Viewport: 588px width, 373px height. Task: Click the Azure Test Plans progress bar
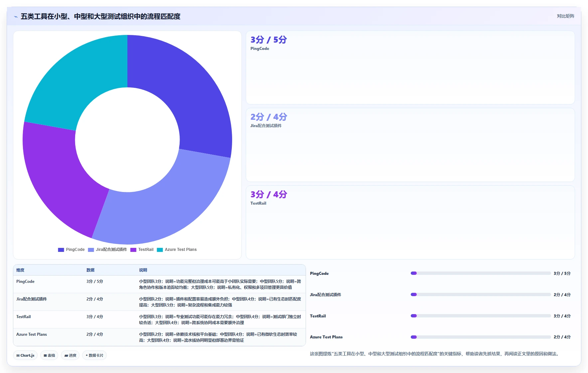click(481, 337)
